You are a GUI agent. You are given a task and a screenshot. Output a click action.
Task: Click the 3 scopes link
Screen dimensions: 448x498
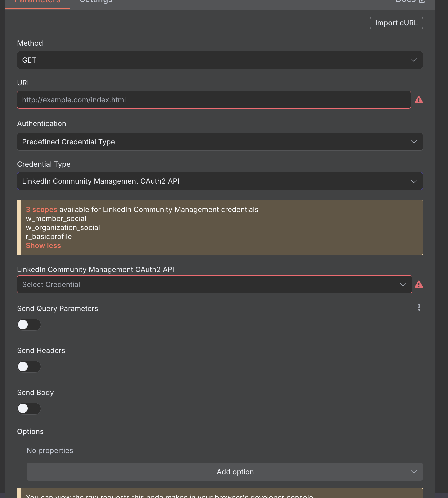pyautogui.click(x=42, y=210)
